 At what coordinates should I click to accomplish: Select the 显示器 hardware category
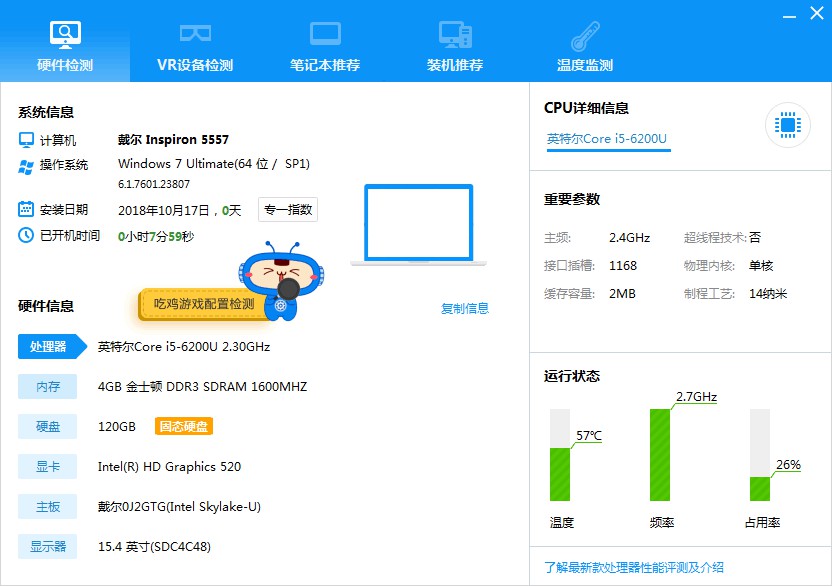[47, 546]
